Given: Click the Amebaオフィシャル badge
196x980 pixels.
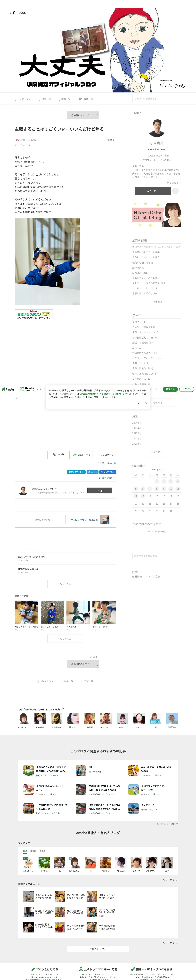Looking at the screenshot, I should 156,149.
